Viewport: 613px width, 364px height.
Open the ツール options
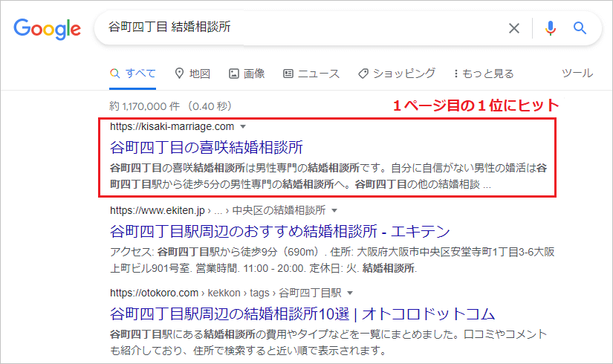coord(577,73)
